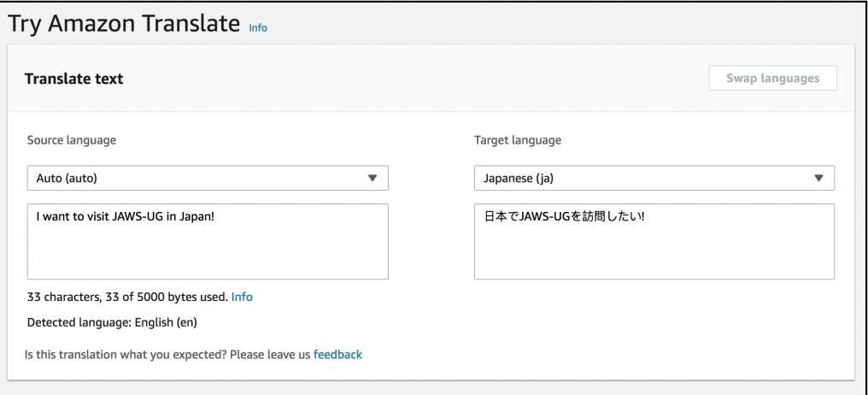Click text 'I want to visit JAWS-UG in Japan!'
The image size is (868, 395).
coord(125,217)
